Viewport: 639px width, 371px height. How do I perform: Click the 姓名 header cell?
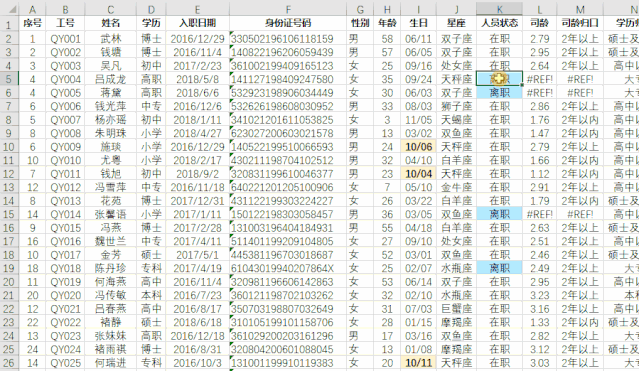click(x=110, y=23)
